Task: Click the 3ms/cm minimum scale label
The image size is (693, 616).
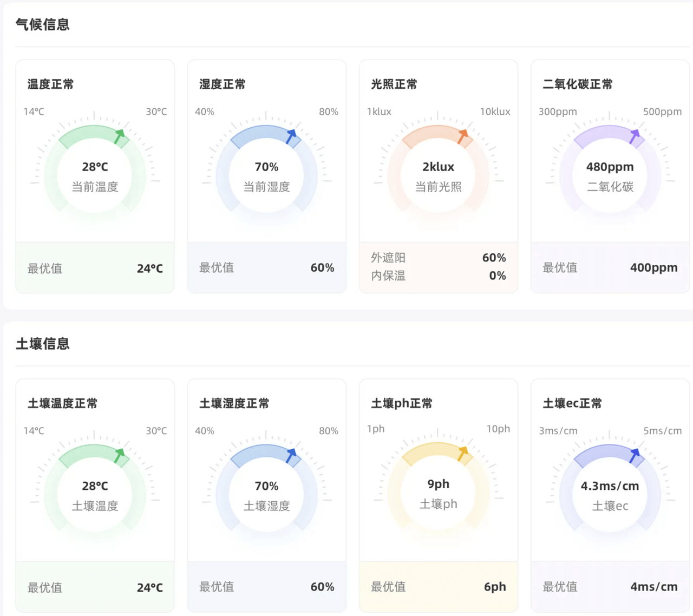Action: tap(558, 431)
